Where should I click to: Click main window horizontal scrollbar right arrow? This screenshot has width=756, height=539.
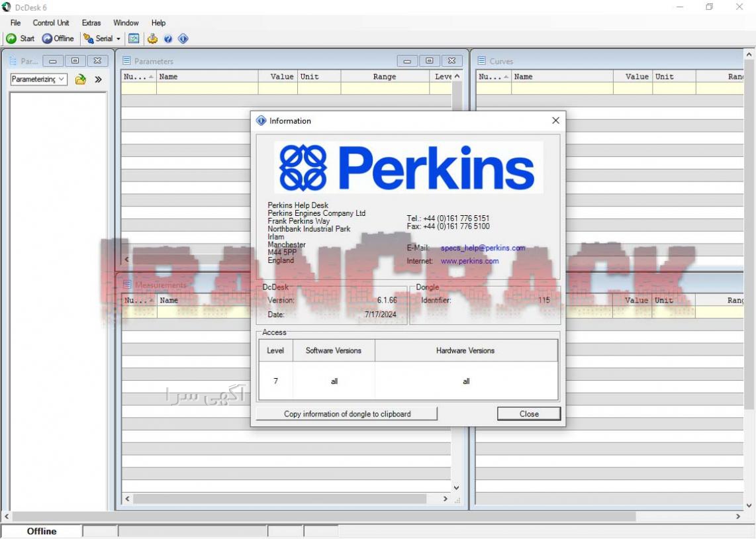(x=738, y=516)
